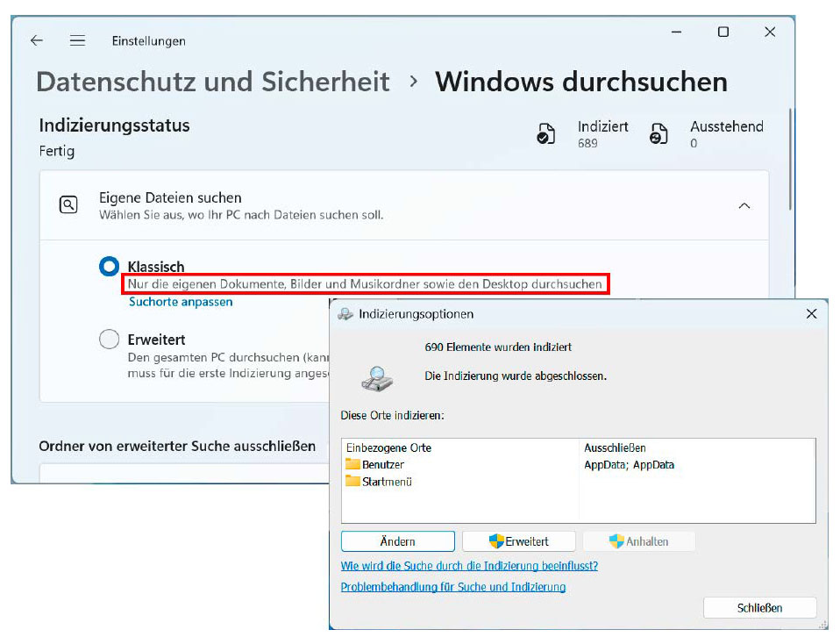Click the shield icon on Erweitert button

(496, 541)
